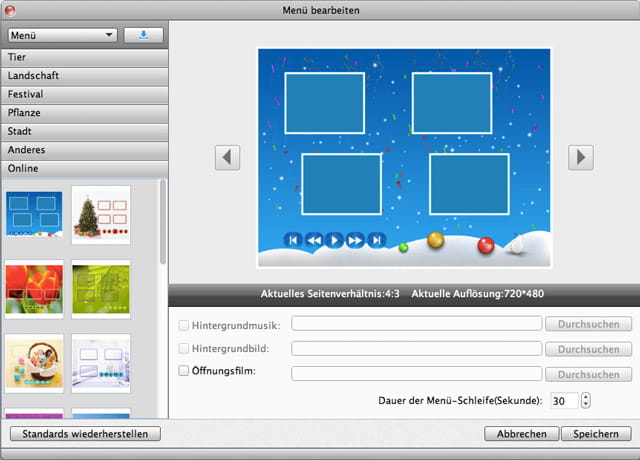Choose the green leaf menu template

point(101,289)
